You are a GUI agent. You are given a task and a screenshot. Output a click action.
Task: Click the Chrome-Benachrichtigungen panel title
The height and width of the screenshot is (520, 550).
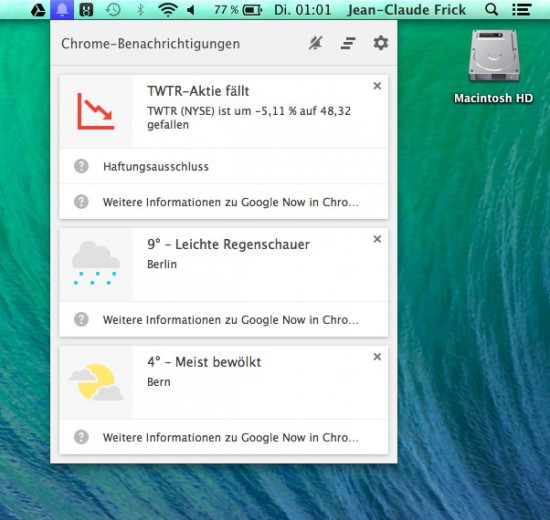150,44
